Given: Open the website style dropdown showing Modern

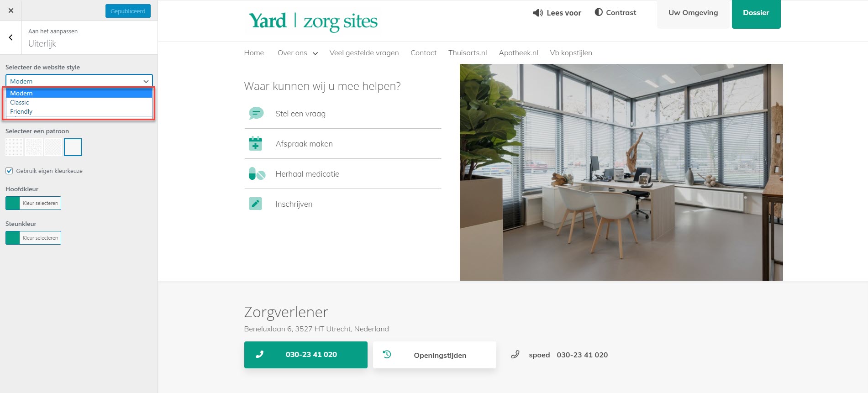Looking at the screenshot, I should (79, 81).
